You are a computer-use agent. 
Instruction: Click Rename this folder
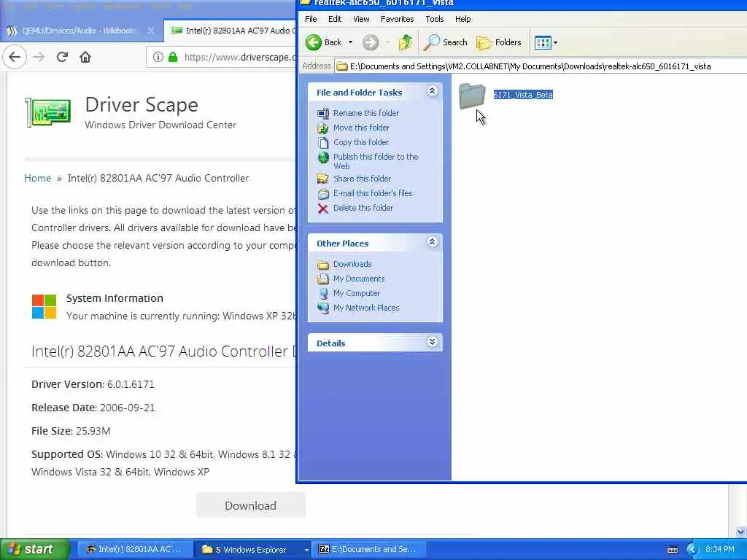[366, 113]
